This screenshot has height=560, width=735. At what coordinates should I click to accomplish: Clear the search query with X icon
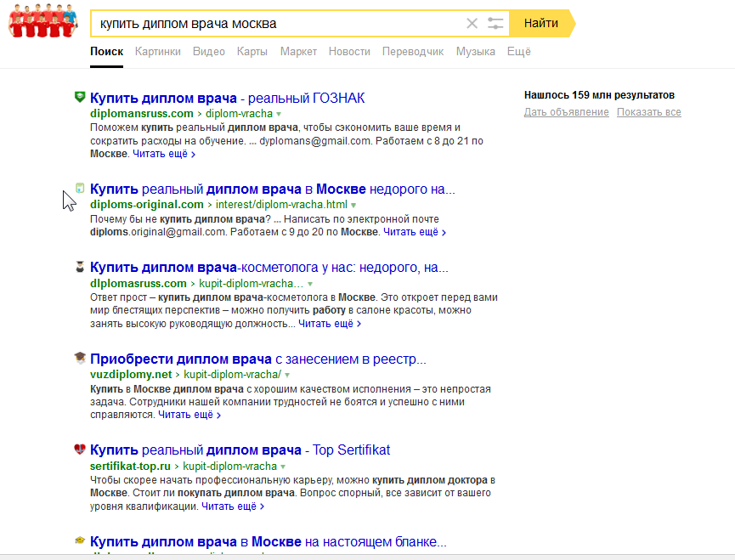pos(472,24)
